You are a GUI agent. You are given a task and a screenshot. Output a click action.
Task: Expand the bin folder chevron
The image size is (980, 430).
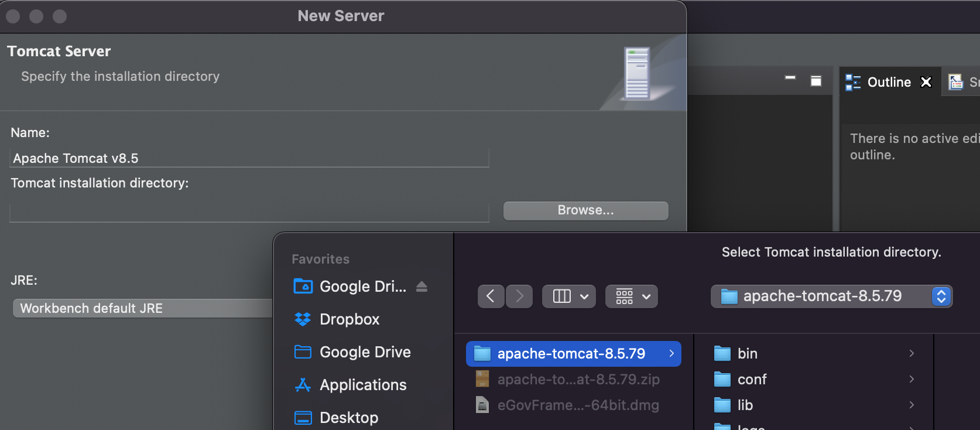(x=912, y=353)
